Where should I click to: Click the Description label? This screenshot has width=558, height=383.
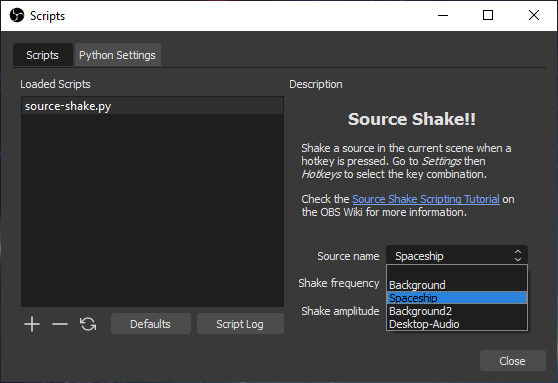[x=316, y=84]
